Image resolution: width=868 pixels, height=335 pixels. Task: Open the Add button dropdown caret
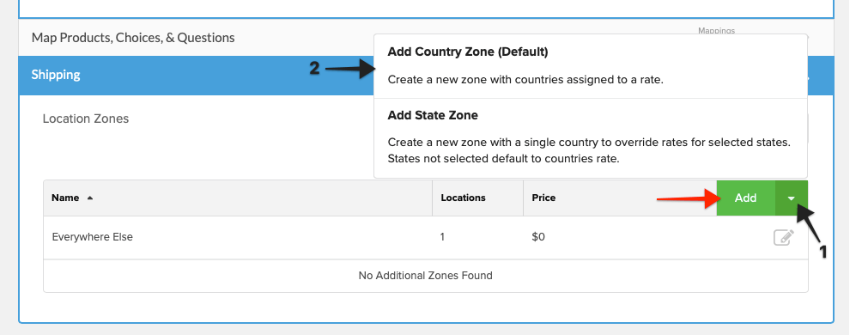point(792,198)
